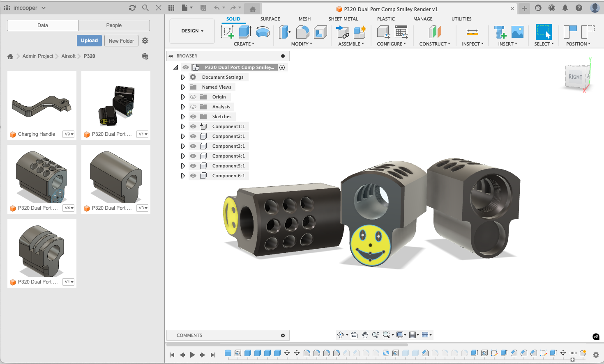Open the Help question mark icon
The height and width of the screenshot is (364, 604).
pyautogui.click(x=579, y=8)
